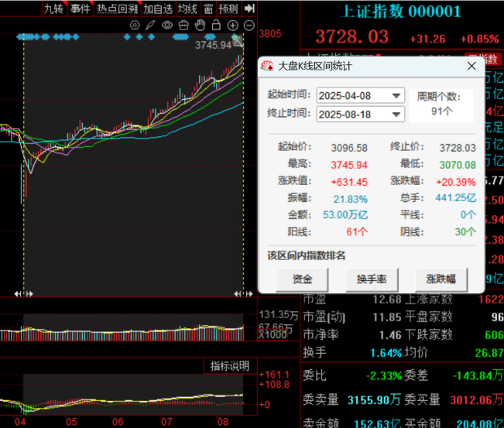Expand the 起始时间 date dropdown arrow
504x428 pixels.
[396, 96]
